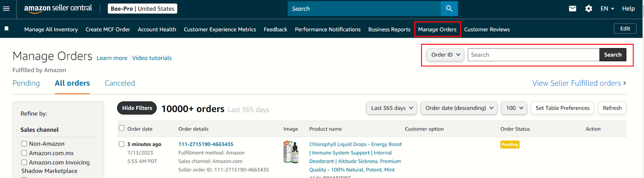Open the mail messages icon

[x=572, y=8]
